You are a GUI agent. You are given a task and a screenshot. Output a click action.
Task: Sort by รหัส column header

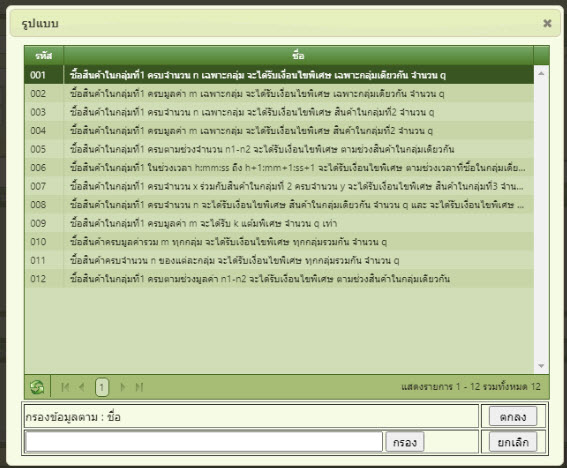pyautogui.click(x=44, y=55)
